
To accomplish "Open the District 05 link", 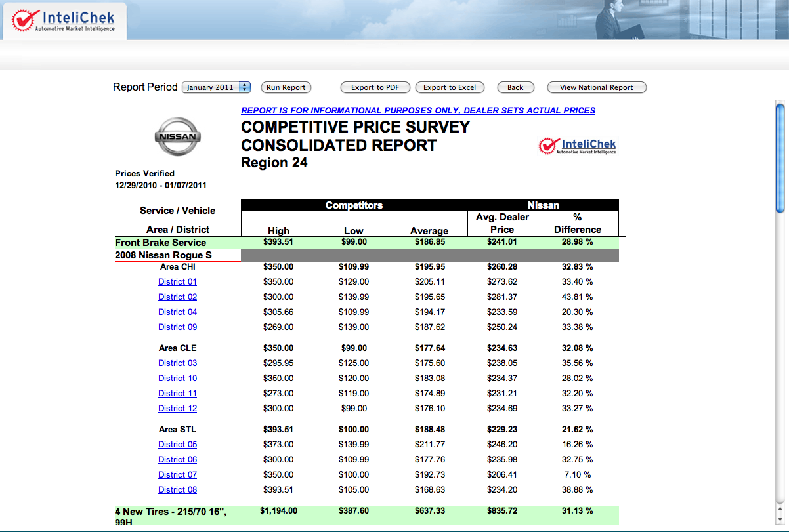I will (x=177, y=445).
